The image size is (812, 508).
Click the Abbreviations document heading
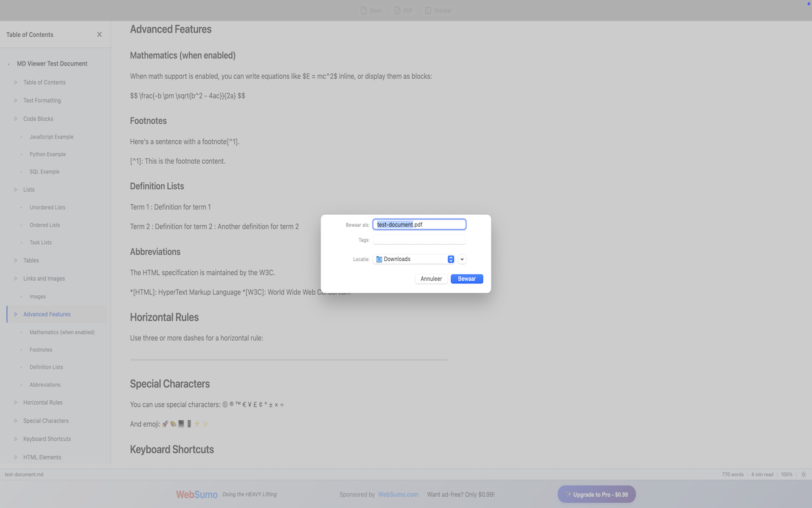click(155, 251)
